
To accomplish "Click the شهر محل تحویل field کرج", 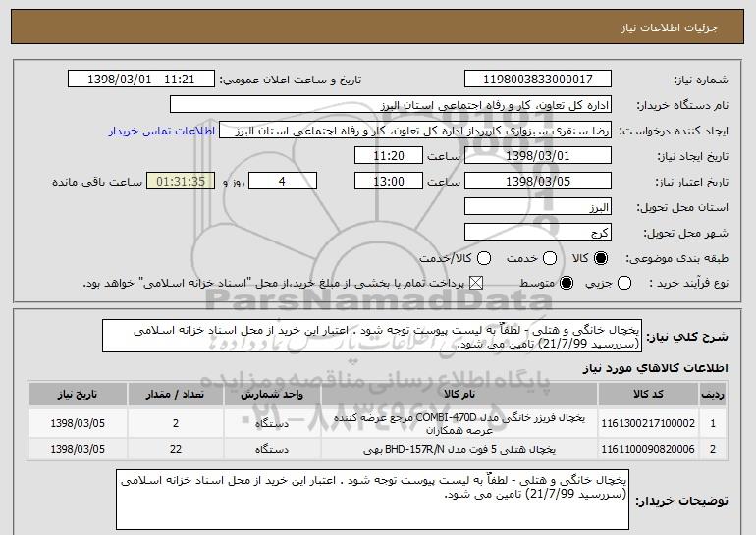I will [538, 233].
